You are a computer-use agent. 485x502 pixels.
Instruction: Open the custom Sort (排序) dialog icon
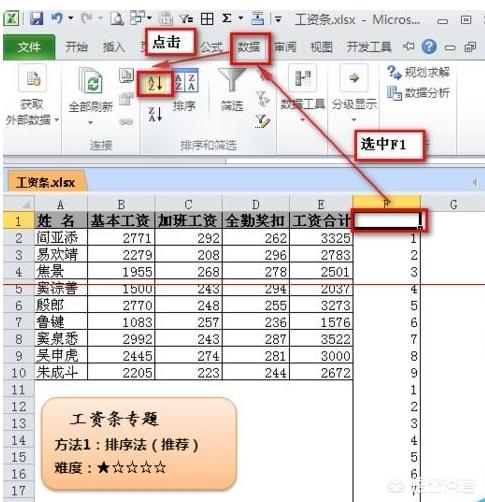tap(185, 89)
